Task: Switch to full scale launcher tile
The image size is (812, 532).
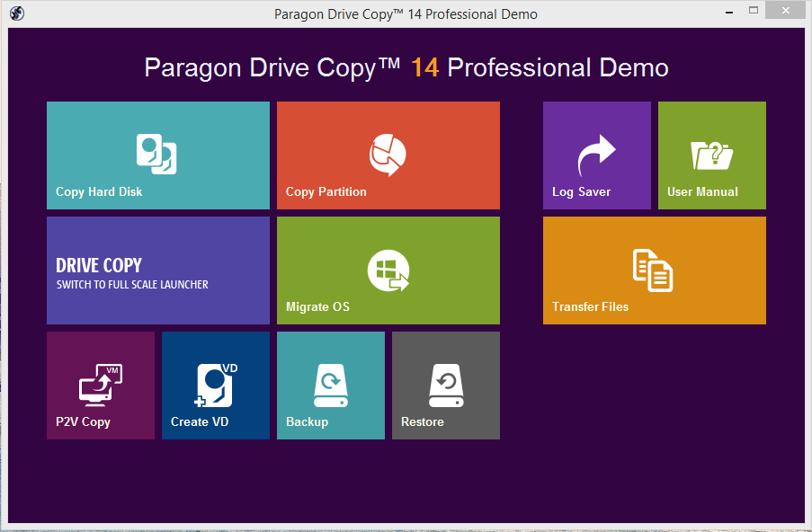Action: (x=158, y=270)
